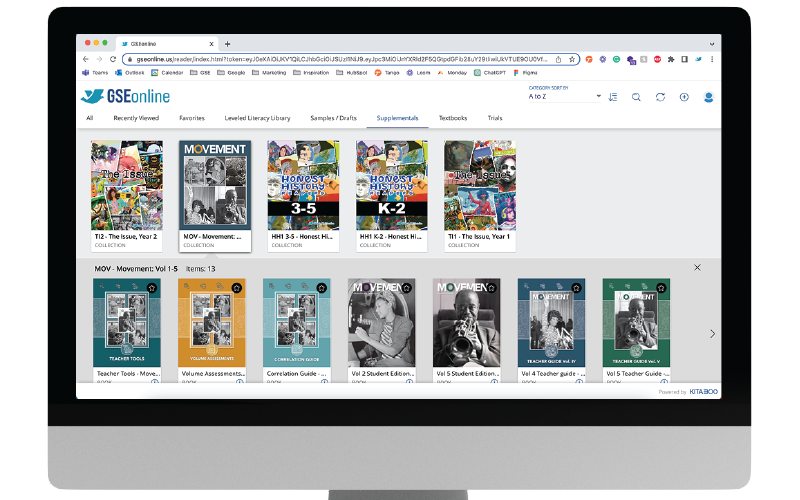Open the Marketing bookmark folder
The width and height of the screenshot is (800, 500).
click(x=269, y=73)
